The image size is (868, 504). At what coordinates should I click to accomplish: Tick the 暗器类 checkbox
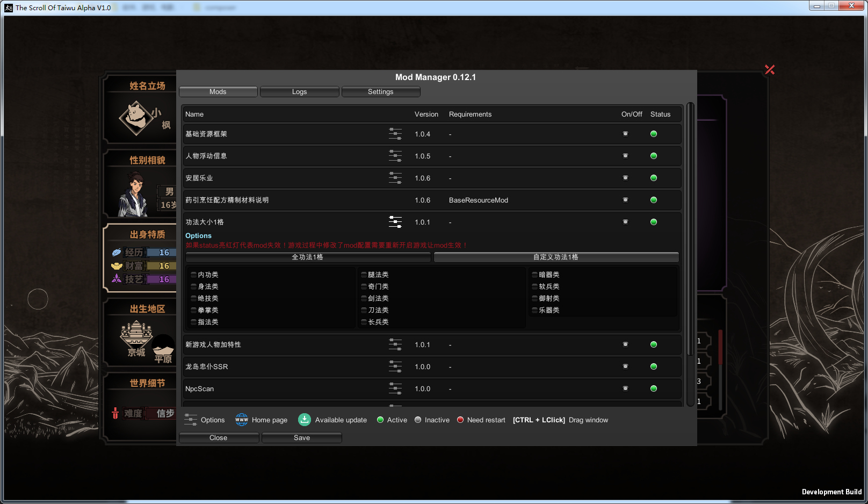[x=534, y=275]
